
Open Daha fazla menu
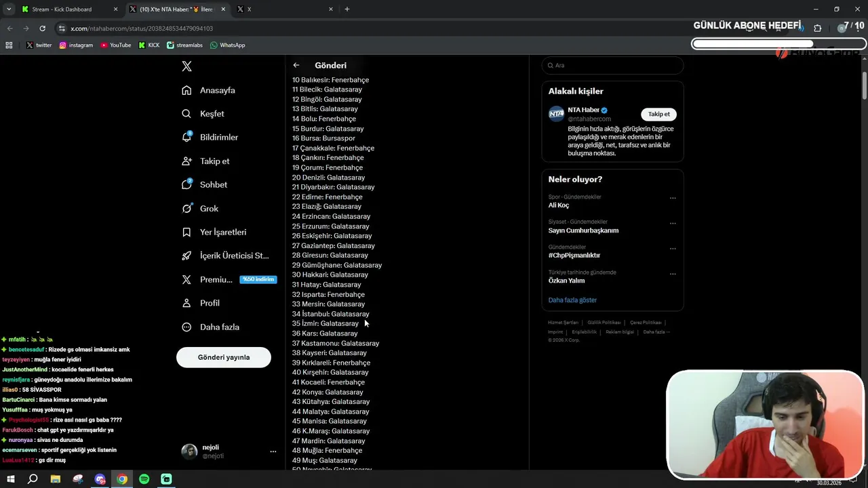pyautogui.click(x=210, y=327)
